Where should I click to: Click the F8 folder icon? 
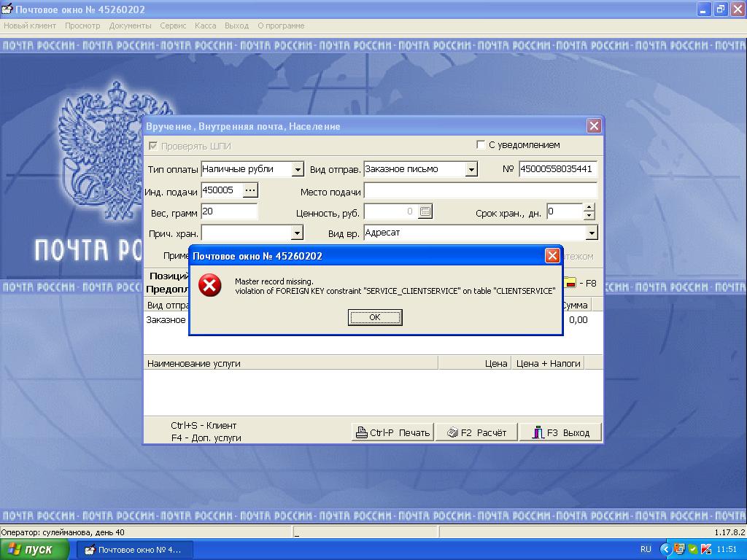(x=570, y=283)
